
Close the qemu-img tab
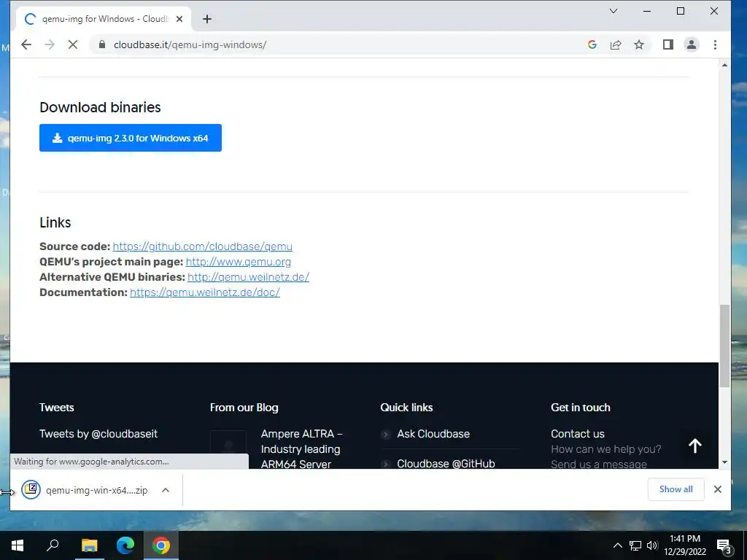click(179, 19)
